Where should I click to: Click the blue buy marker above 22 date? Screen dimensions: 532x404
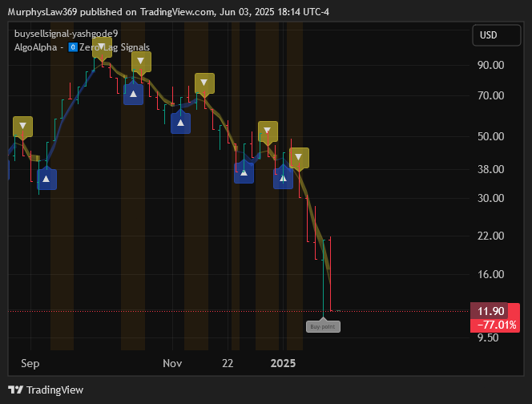coord(244,172)
